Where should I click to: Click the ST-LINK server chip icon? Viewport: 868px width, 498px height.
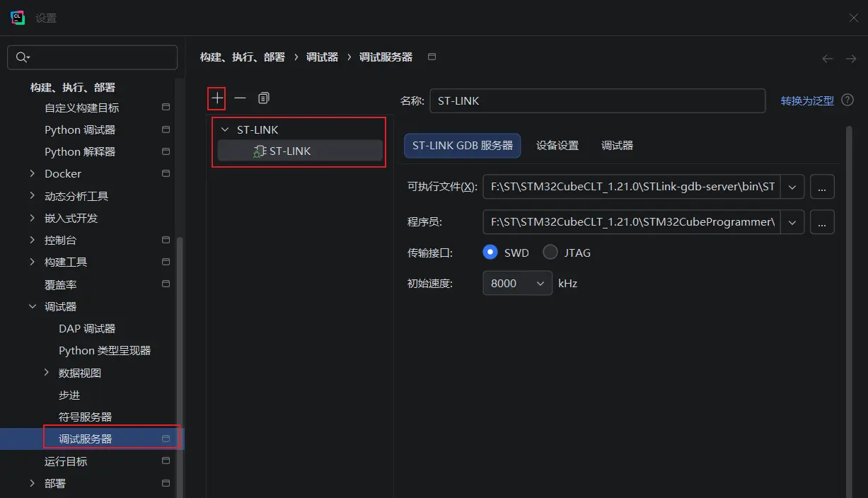coord(260,151)
